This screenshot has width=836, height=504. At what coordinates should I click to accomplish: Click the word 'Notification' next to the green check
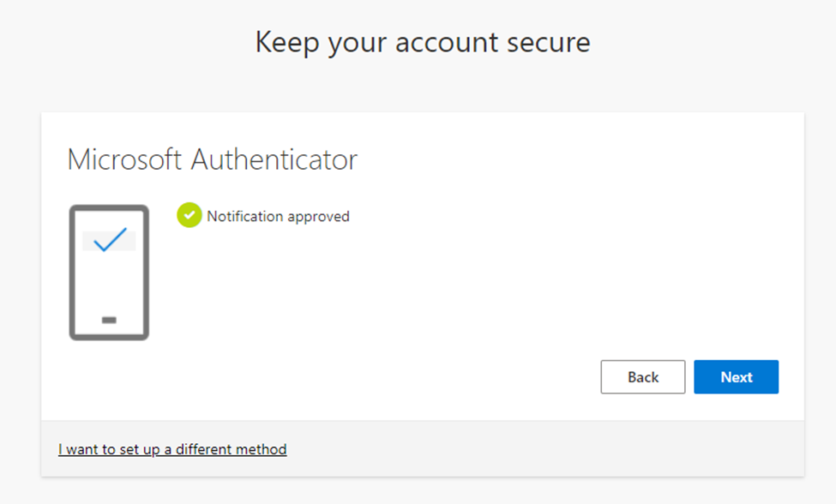coord(245,216)
